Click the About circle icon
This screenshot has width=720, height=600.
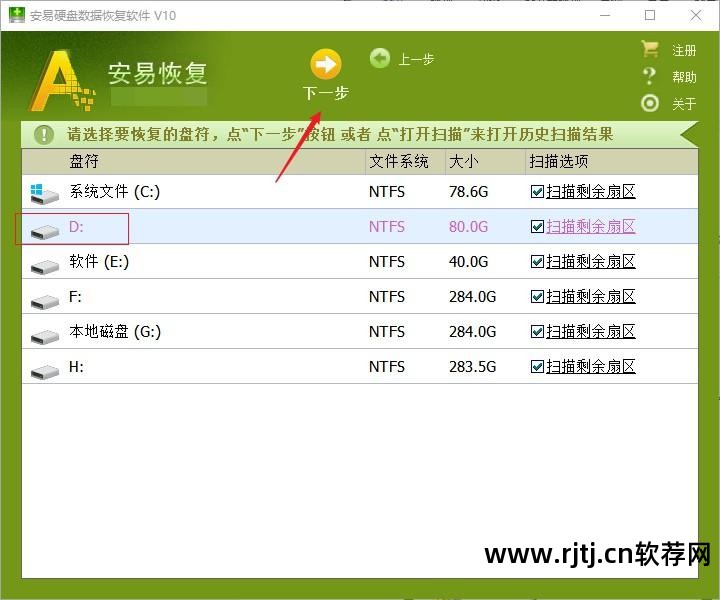point(650,103)
